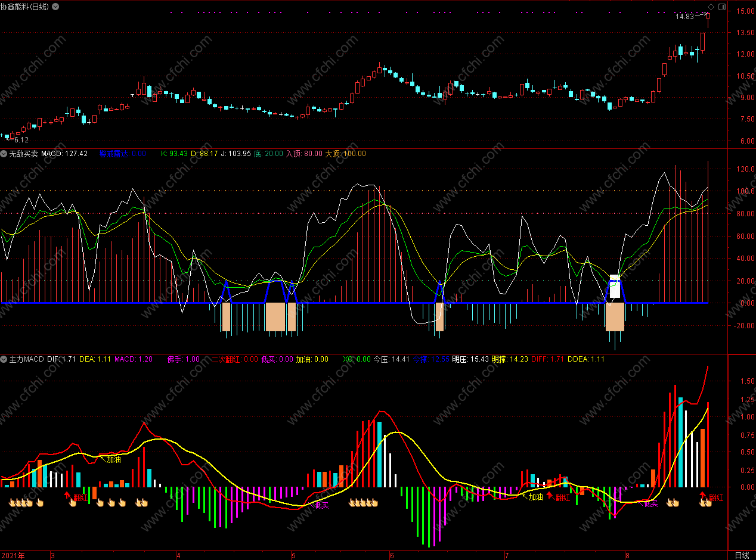Click the 10.50 price axis value

coord(745,76)
